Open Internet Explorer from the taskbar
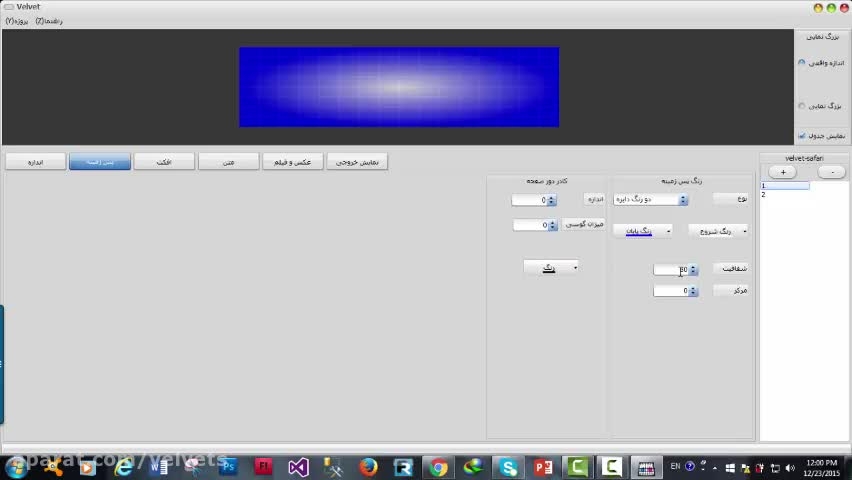Viewport: 852px width, 480px height. point(124,467)
